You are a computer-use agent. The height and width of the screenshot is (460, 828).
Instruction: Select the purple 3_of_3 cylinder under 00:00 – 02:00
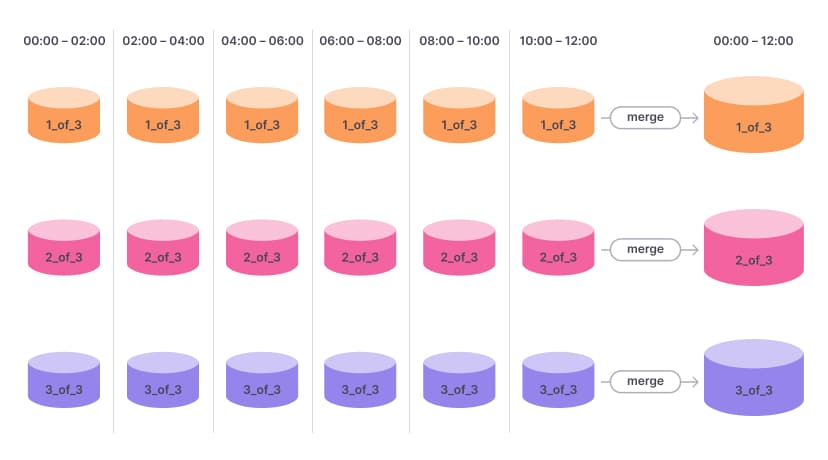pos(64,380)
